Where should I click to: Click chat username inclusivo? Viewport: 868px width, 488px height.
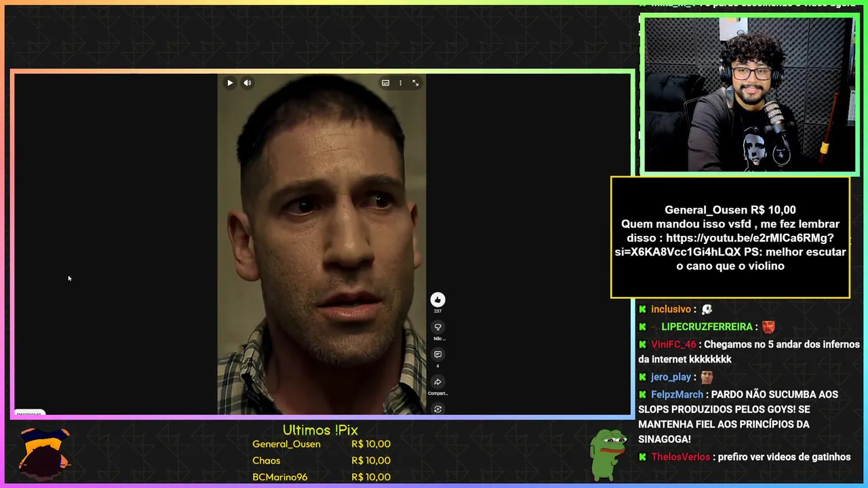click(671, 309)
